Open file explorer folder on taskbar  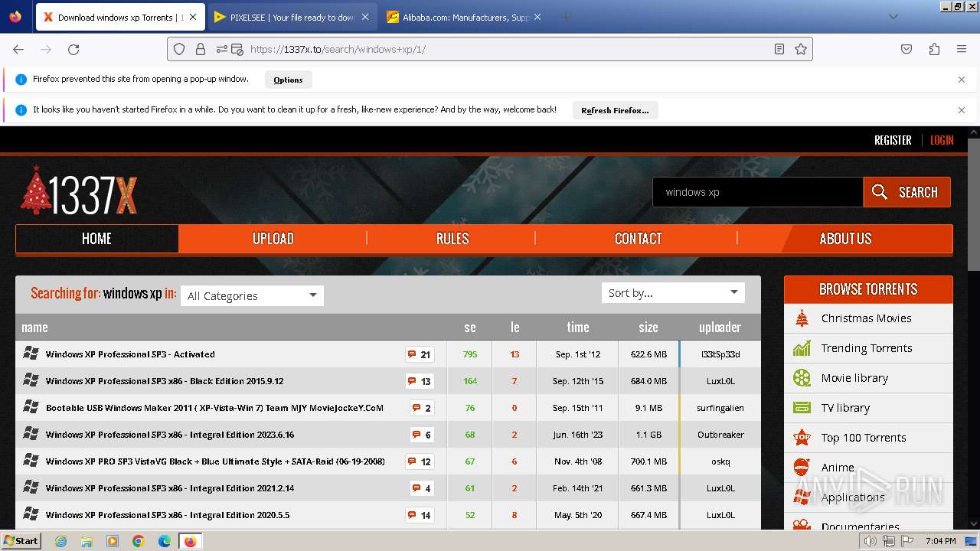point(87,541)
